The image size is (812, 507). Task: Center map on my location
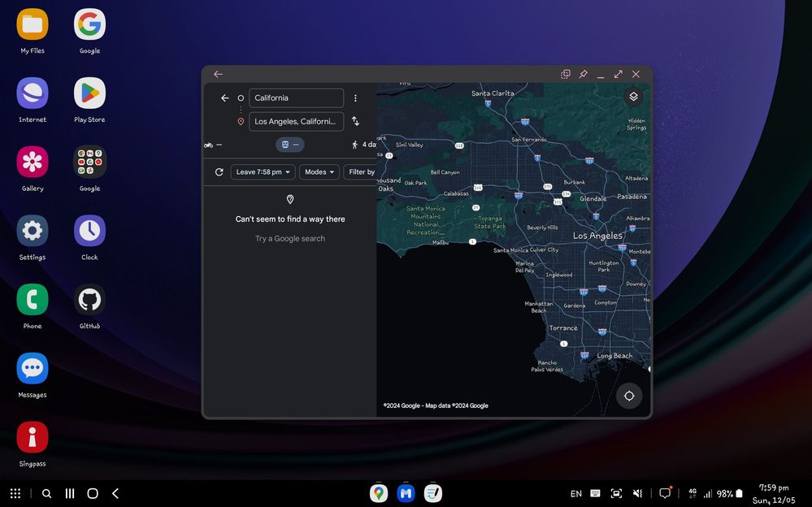(629, 396)
